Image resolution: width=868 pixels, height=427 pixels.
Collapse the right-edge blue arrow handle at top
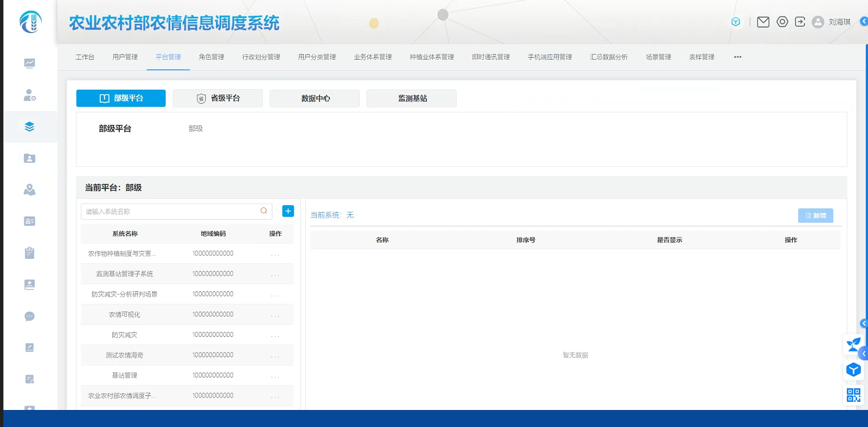[x=864, y=21]
